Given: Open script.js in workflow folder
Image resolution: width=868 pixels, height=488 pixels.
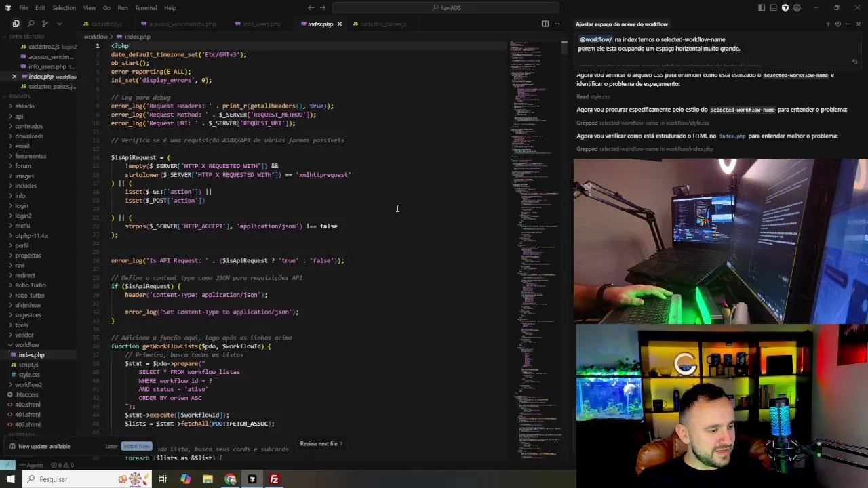Looking at the screenshot, I should click(28, 365).
